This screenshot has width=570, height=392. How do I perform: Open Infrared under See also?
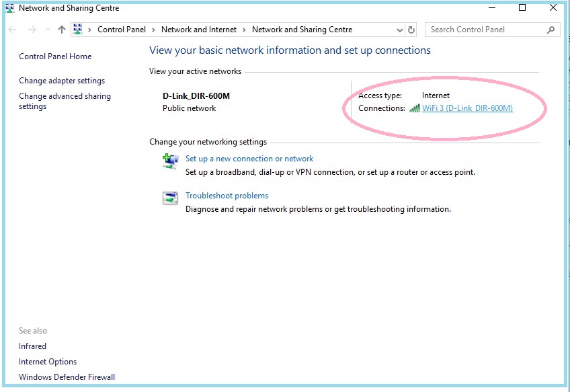32,346
